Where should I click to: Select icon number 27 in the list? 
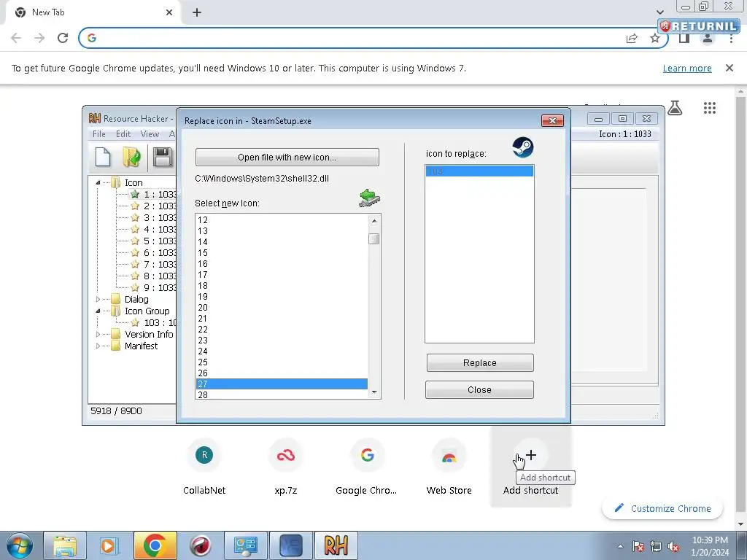(x=282, y=384)
